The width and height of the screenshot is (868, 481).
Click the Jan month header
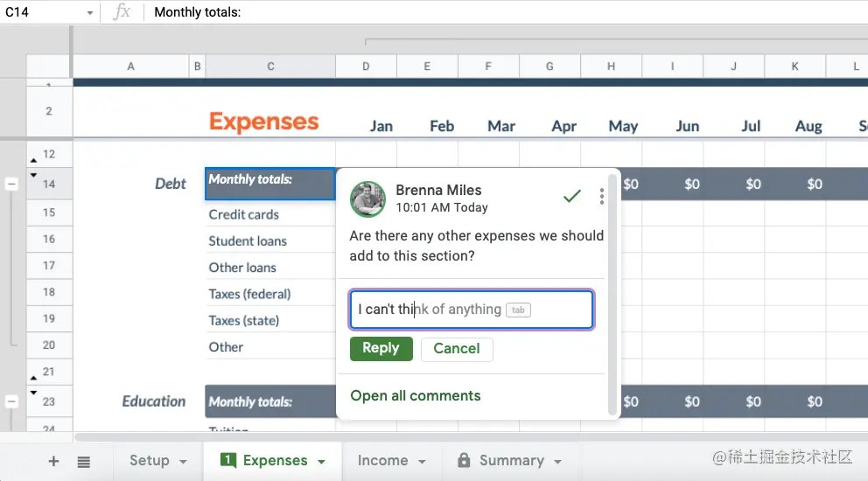[x=381, y=126]
